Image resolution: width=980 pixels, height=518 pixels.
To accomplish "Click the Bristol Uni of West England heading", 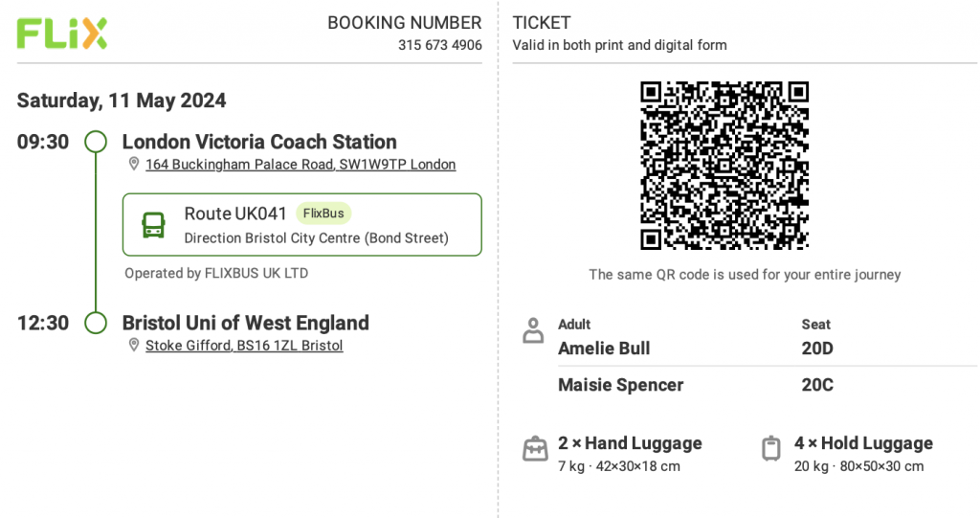I will click(x=246, y=323).
